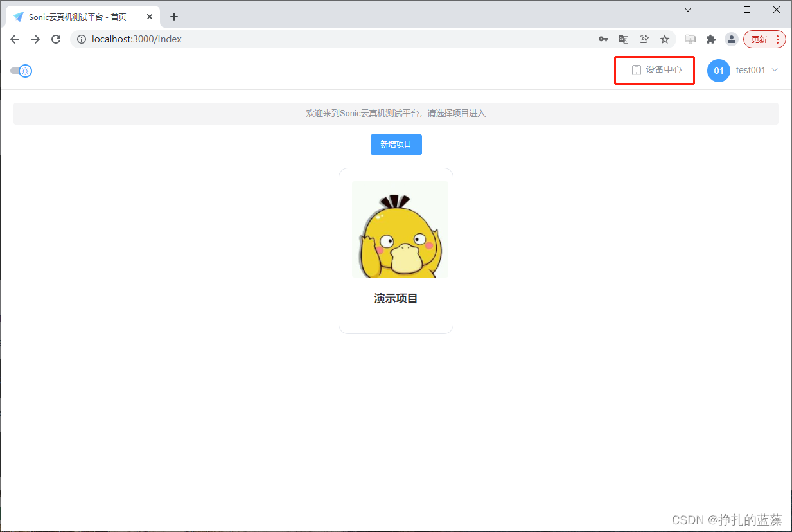Select the Sonic云真机测试平台 browser tab

point(82,17)
